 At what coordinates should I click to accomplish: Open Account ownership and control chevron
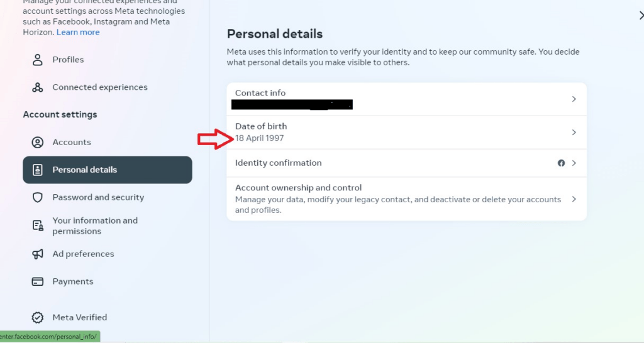[x=574, y=199]
